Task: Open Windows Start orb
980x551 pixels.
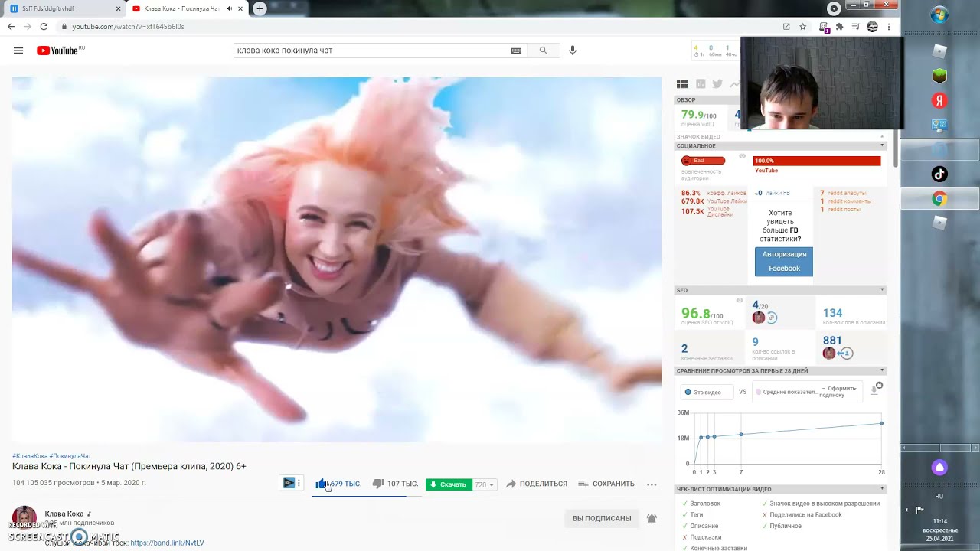Action: 939,15
